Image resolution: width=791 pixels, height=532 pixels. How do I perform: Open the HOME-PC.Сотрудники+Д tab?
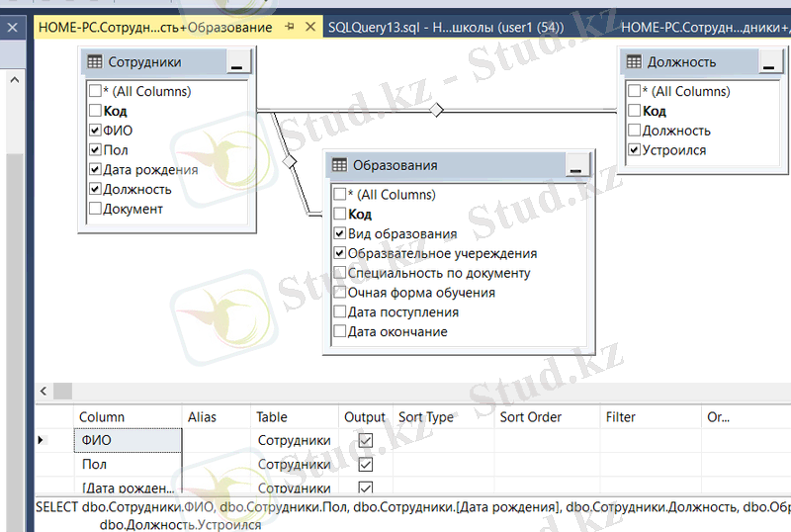(704, 28)
